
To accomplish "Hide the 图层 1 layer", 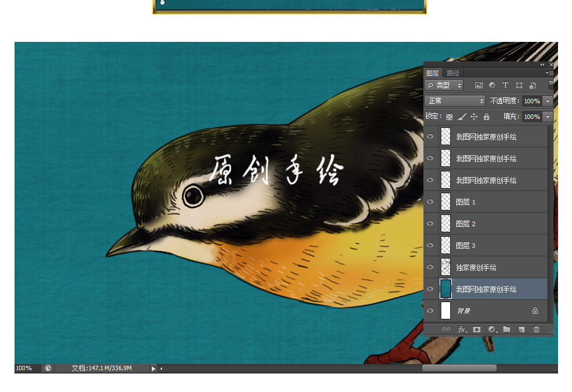I will [430, 202].
